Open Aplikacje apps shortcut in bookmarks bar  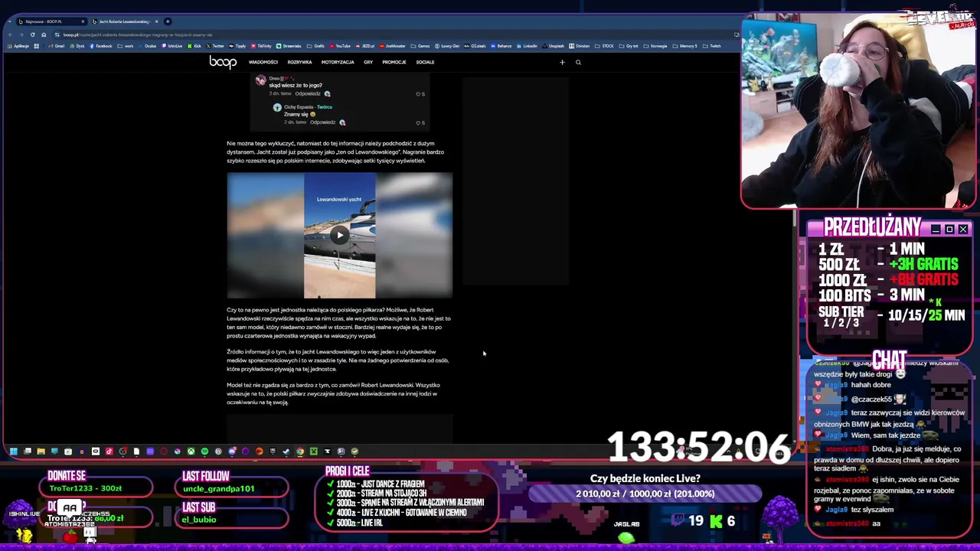18,46
